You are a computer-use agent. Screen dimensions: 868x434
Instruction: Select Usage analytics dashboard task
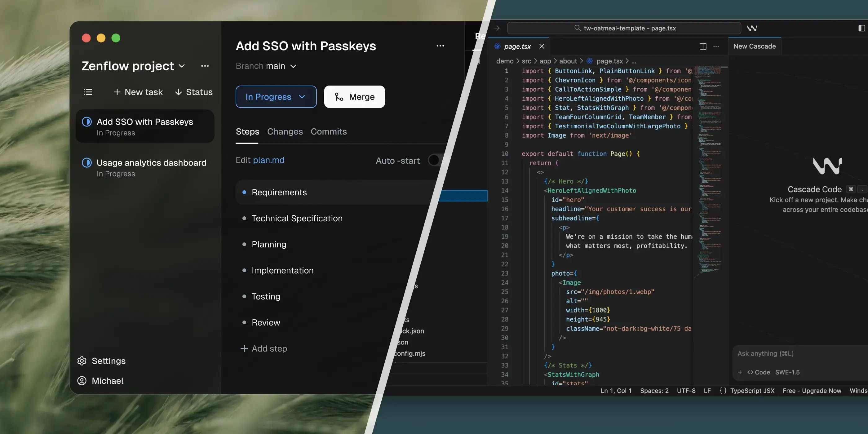[145, 167]
